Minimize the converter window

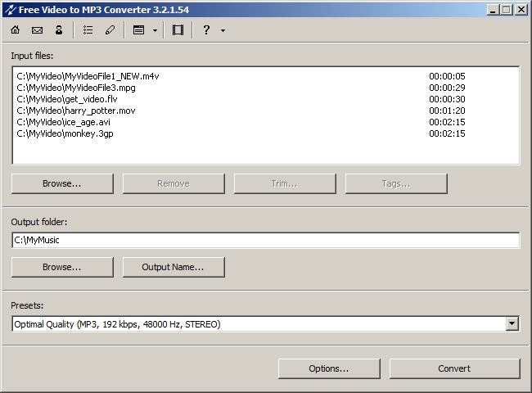click(493, 10)
